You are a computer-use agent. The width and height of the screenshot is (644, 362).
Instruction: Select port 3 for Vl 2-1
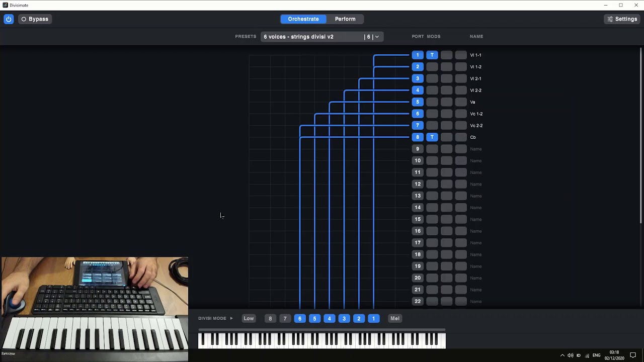pos(418,78)
